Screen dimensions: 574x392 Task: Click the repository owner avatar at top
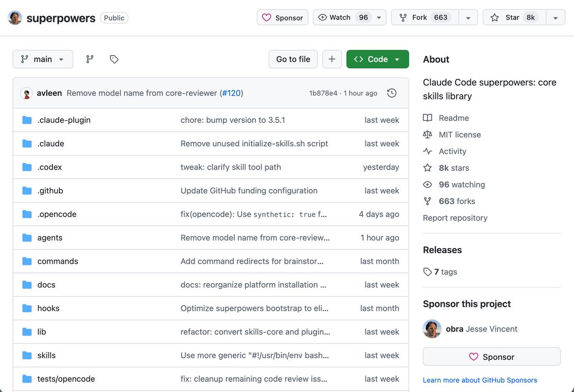(15, 18)
